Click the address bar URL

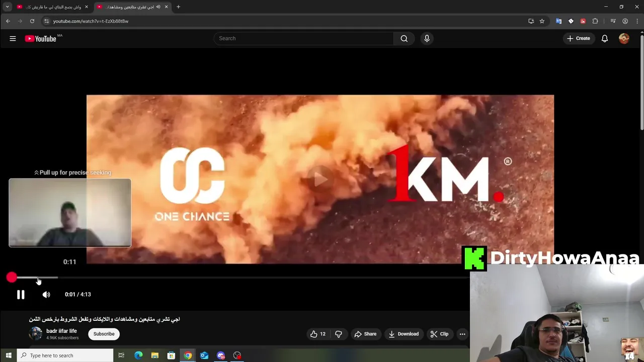tap(91, 21)
